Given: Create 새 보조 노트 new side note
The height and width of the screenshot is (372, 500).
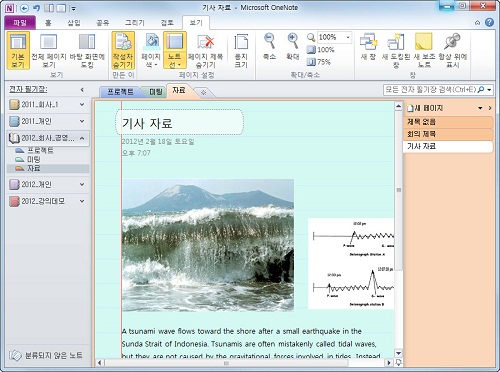Looking at the screenshot, I should point(424,51).
